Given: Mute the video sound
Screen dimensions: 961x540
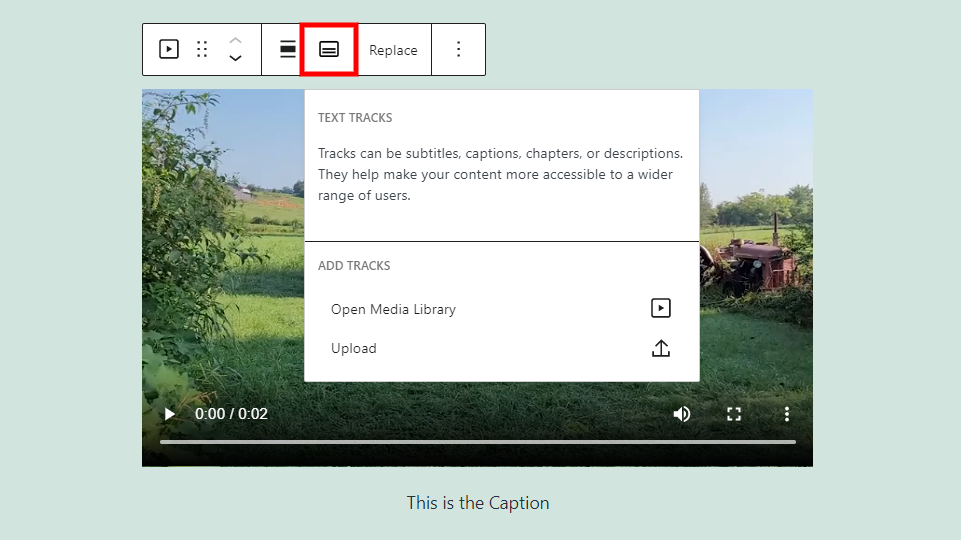Looking at the screenshot, I should (x=682, y=414).
